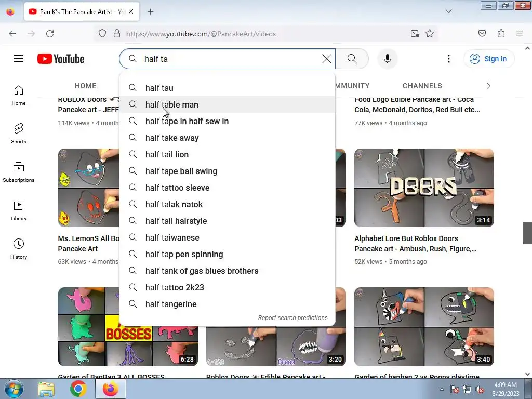Play the DOORS 3:14 video thumbnail
The height and width of the screenshot is (399, 532).
tap(424, 188)
